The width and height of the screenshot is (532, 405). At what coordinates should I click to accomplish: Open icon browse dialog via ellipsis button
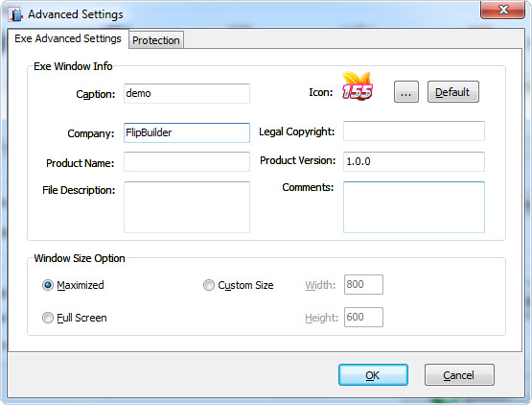click(x=406, y=92)
